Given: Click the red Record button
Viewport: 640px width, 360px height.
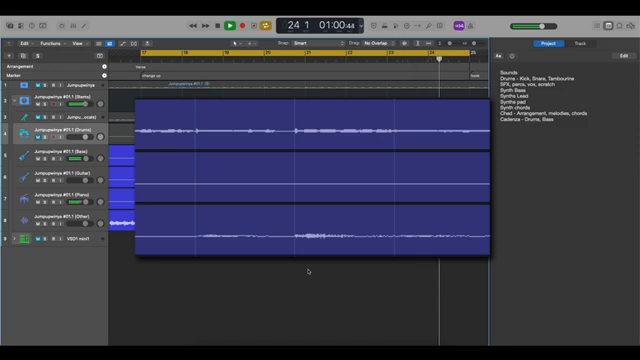Looking at the screenshot, I should (x=242, y=26).
